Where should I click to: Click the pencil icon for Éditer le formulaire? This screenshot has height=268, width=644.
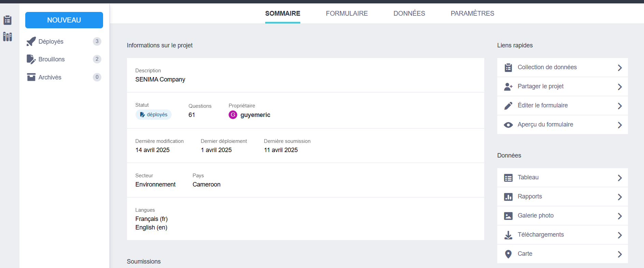pyautogui.click(x=508, y=106)
